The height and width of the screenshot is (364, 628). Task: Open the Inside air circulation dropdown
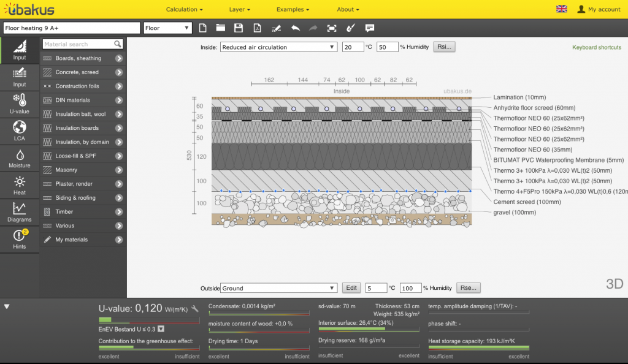(x=278, y=47)
